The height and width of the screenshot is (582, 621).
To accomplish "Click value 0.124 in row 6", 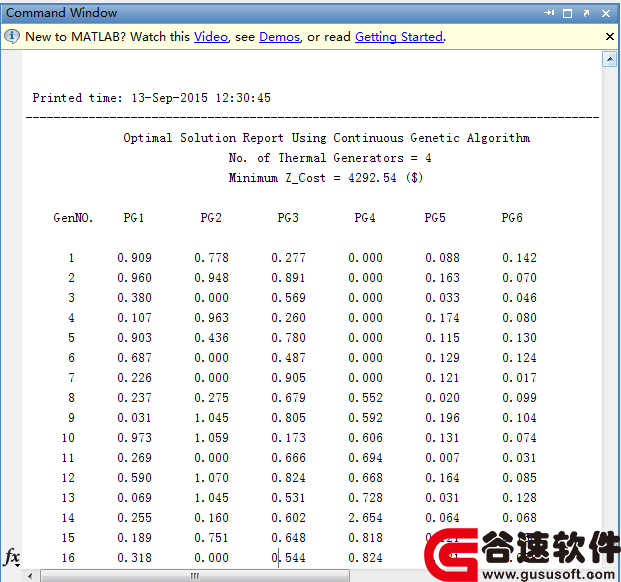I will click(519, 358).
